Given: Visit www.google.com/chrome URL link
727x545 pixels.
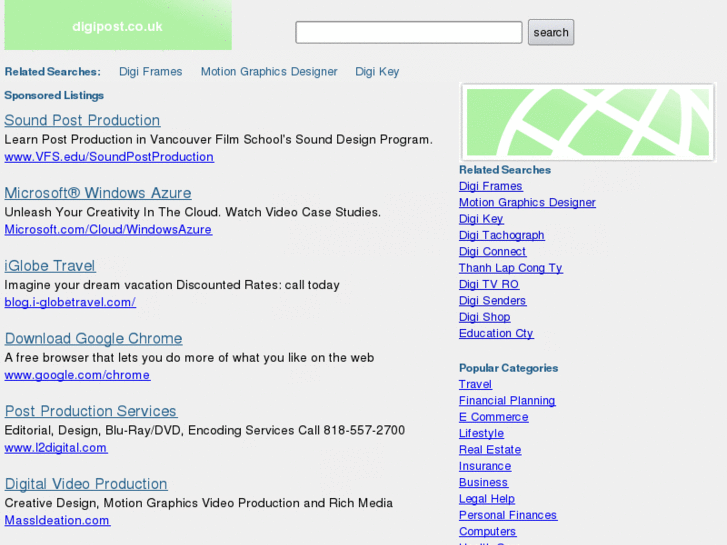Looking at the screenshot, I should click(77, 375).
